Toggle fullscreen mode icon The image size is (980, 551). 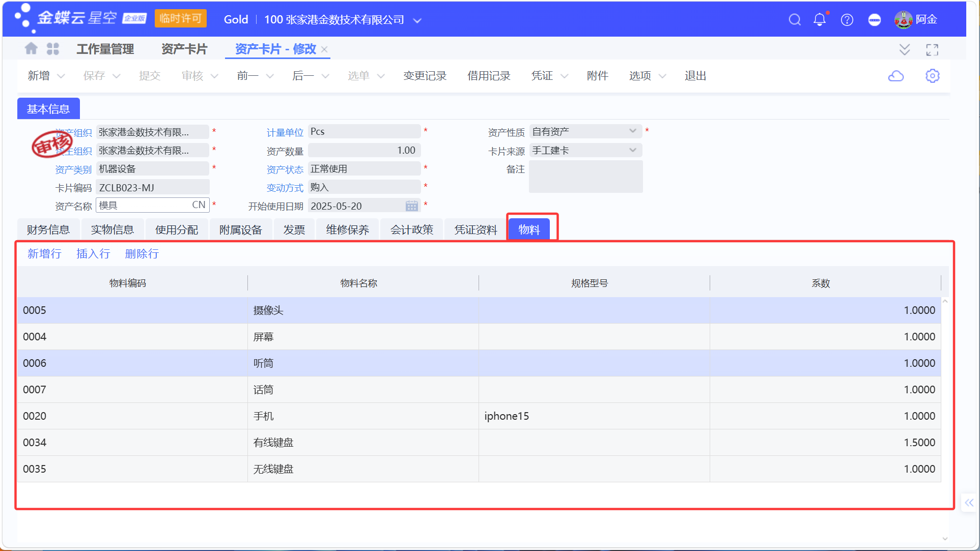coord(932,49)
